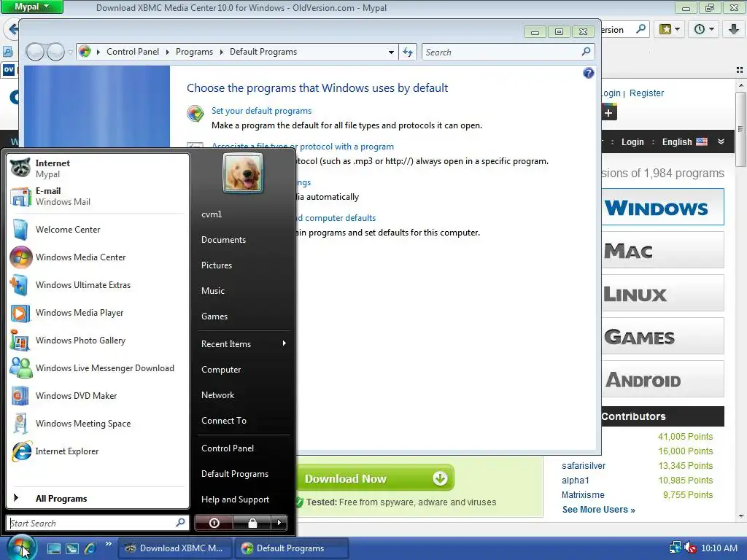Launch Windows DVD Maker
The image size is (747, 560).
click(98, 396)
